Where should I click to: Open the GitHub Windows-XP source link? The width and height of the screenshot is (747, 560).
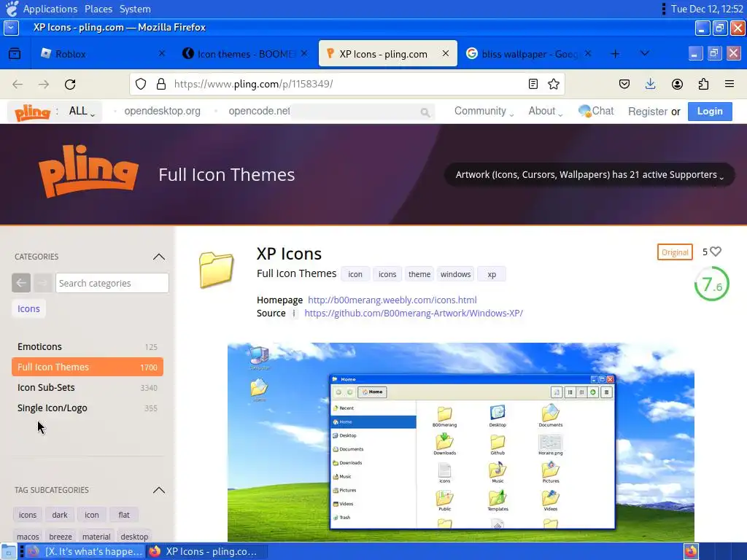414,314
